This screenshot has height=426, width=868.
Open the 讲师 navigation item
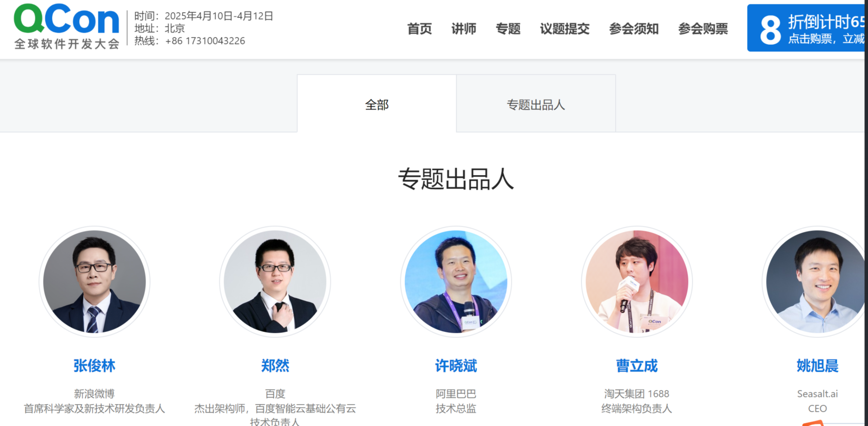[464, 29]
